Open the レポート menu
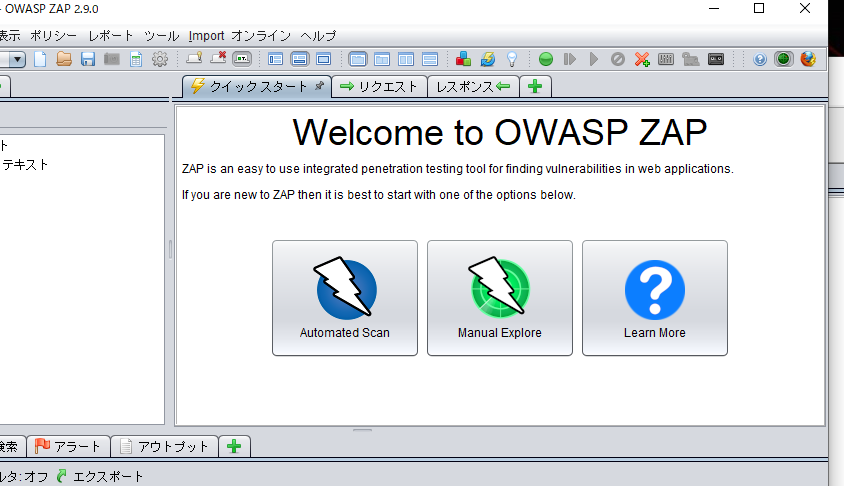The height and width of the screenshot is (486, 844). 111,36
